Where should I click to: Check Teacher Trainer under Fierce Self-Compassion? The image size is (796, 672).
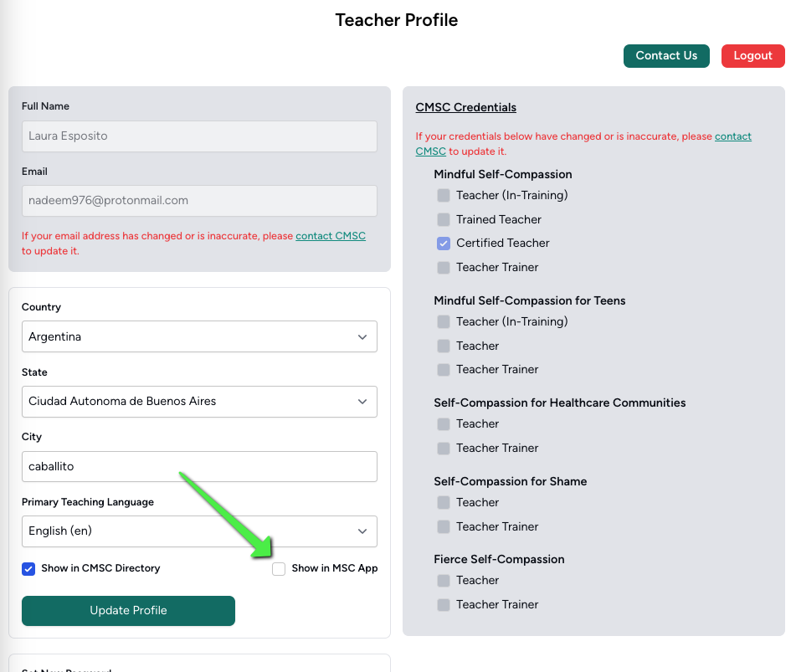[x=444, y=604]
